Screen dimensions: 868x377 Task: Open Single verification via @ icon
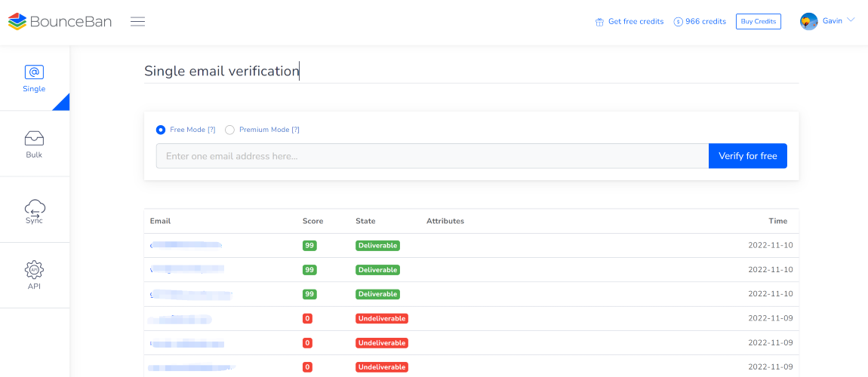pos(34,72)
